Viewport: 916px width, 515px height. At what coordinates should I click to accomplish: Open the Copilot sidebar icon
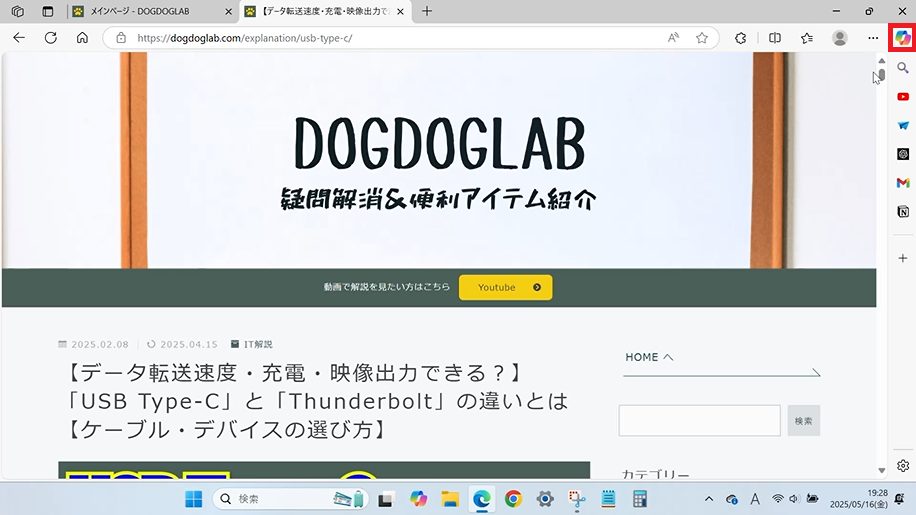[x=902, y=37]
